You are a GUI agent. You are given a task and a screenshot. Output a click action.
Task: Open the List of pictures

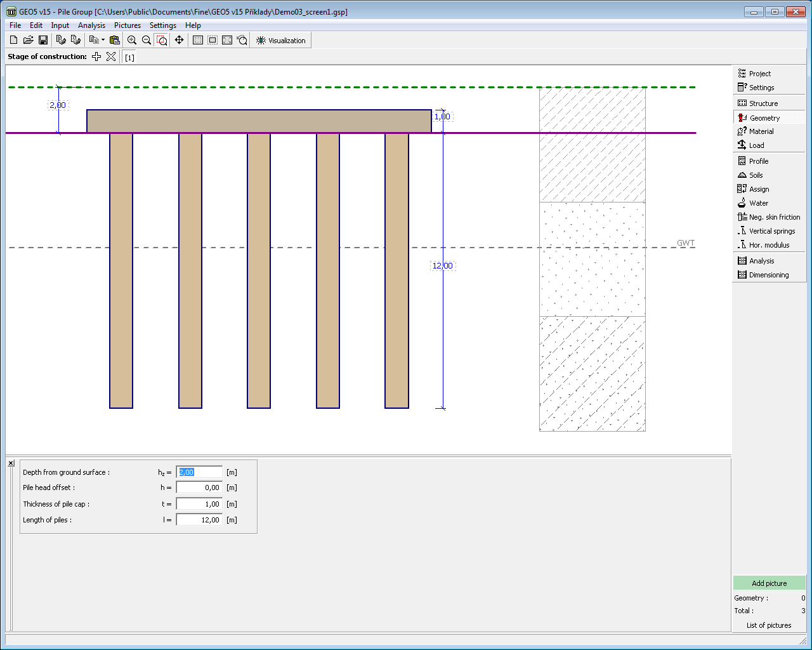click(769, 625)
